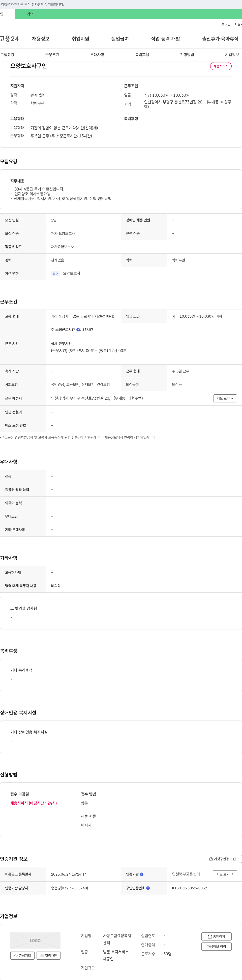
Task: Add company with 관심기업 star button
Action: 22,956
